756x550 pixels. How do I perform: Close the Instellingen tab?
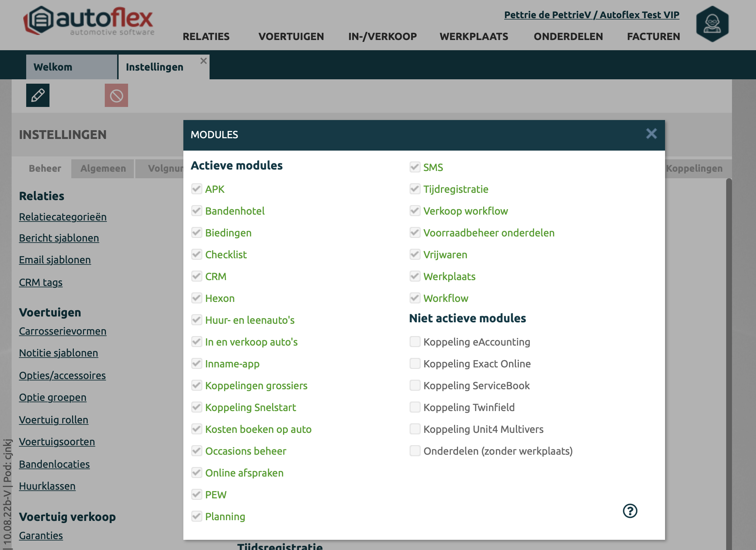coord(204,61)
